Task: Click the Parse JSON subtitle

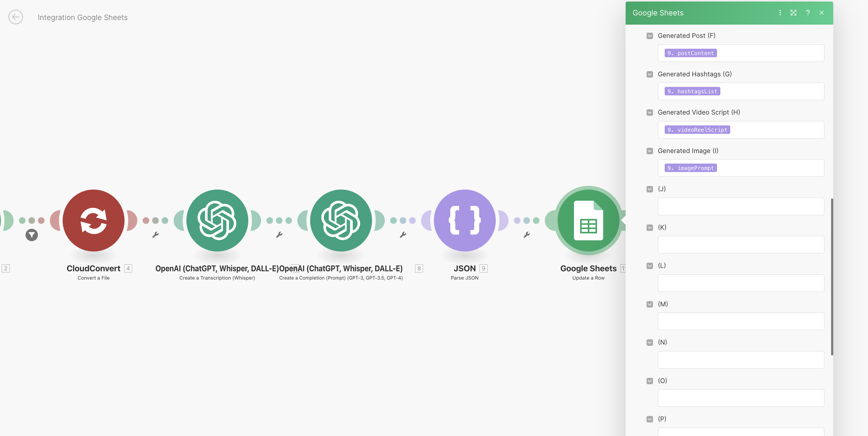Action: point(464,278)
